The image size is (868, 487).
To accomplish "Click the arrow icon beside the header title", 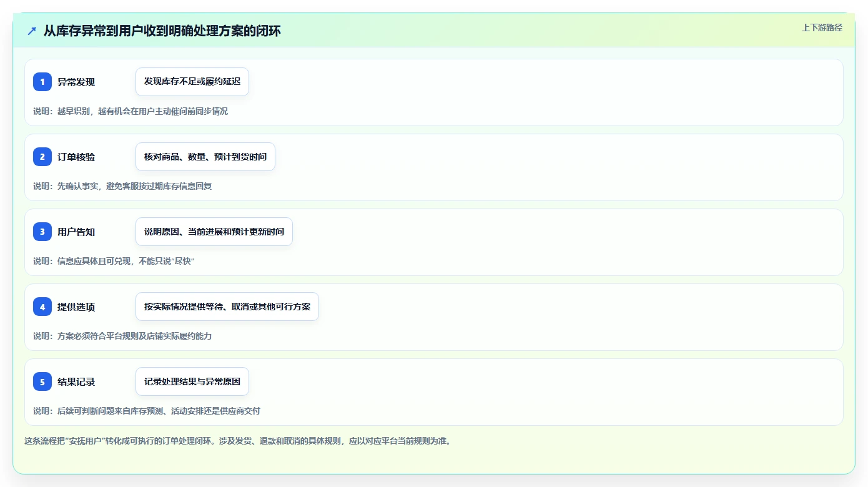I will tap(32, 31).
